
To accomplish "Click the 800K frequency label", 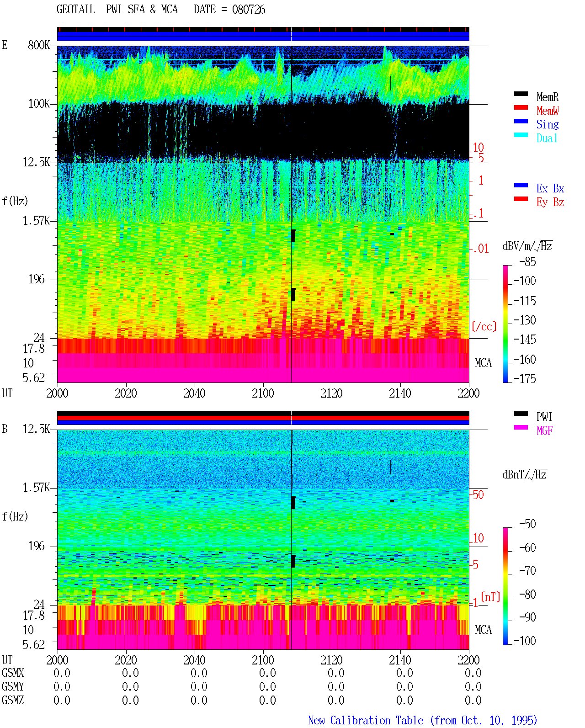I will pos(39,45).
